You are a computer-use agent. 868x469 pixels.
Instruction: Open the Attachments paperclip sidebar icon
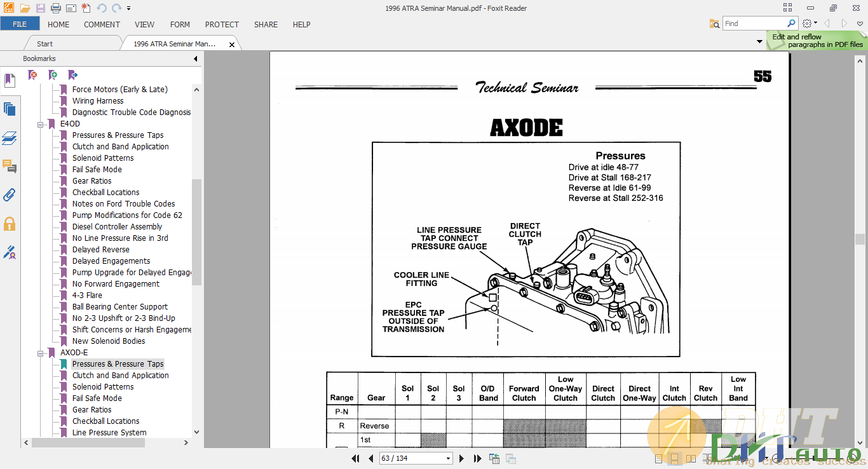[x=10, y=195]
